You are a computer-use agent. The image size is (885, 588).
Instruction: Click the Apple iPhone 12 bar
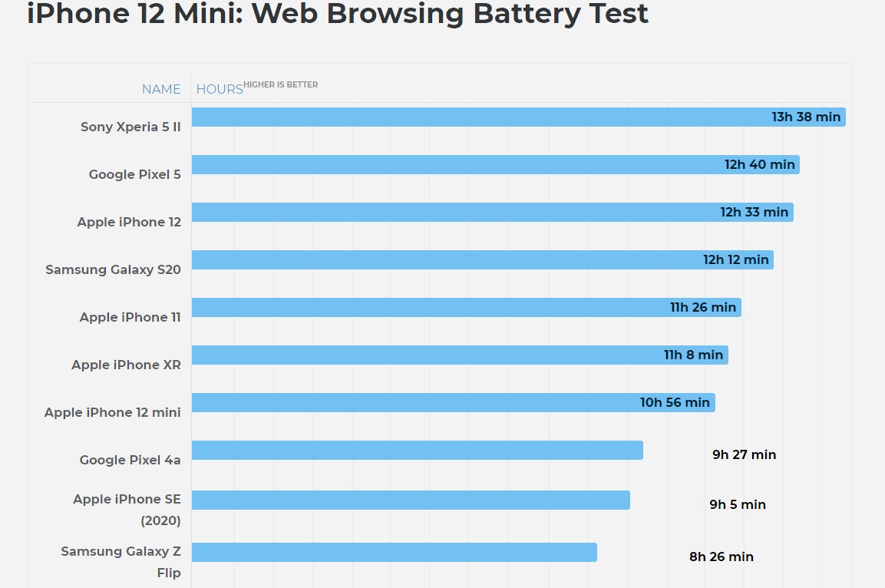pos(492,213)
